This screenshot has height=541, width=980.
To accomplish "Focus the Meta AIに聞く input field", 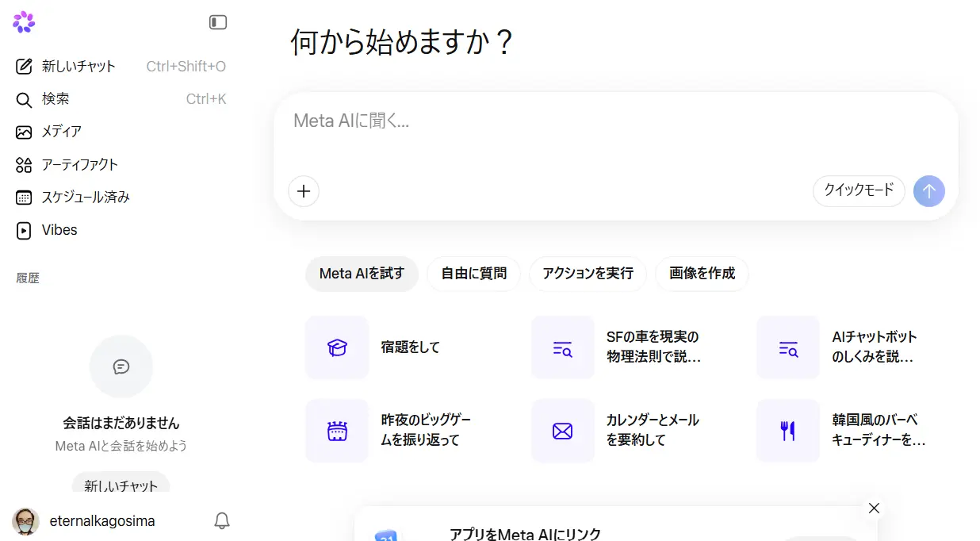I will [615, 121].
